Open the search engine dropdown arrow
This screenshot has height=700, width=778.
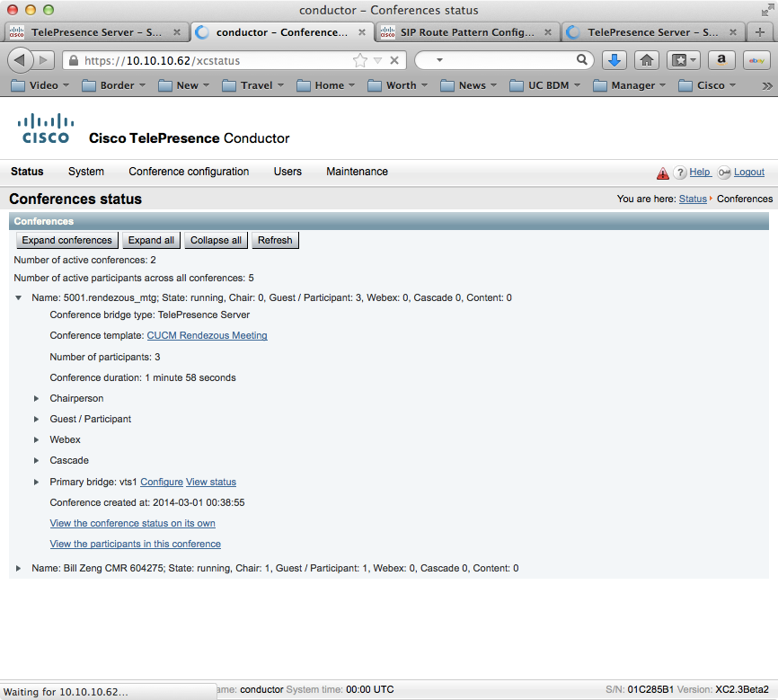tap(439, 60)
